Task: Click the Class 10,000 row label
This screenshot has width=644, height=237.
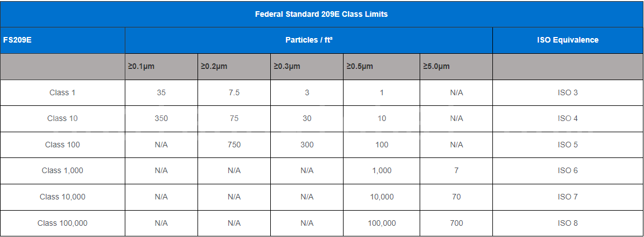Action: [x=62, y=197]
